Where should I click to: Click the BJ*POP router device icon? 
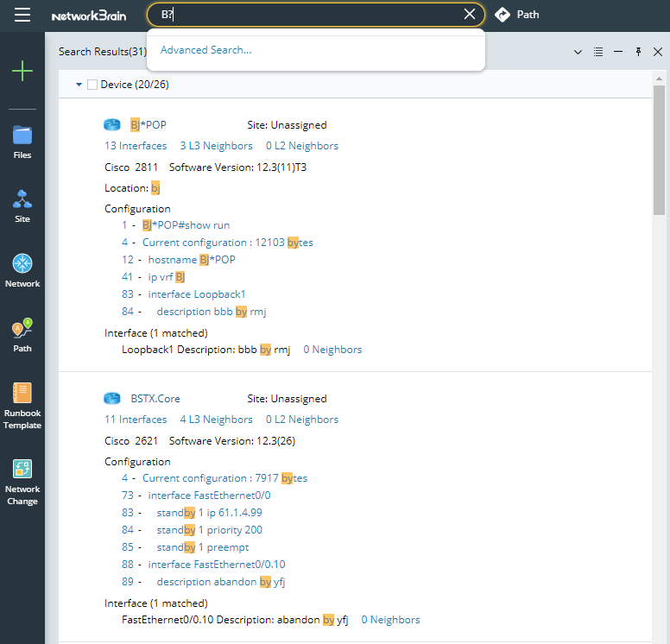point(112,125)
